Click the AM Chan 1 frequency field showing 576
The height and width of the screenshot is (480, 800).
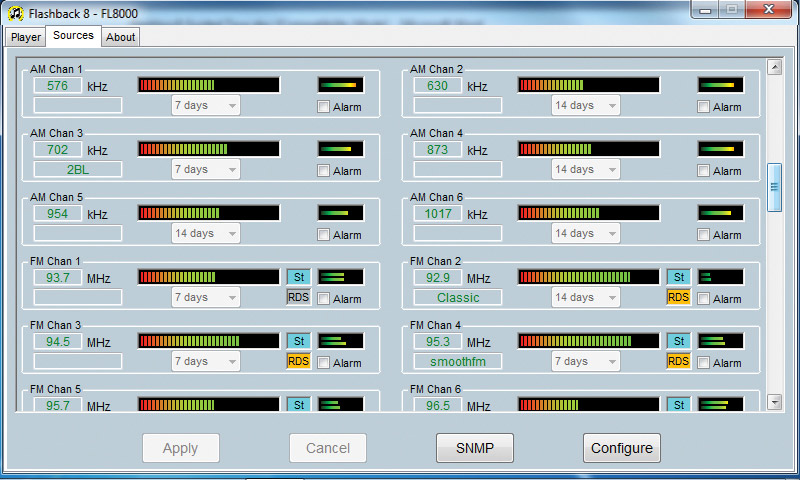58,86
